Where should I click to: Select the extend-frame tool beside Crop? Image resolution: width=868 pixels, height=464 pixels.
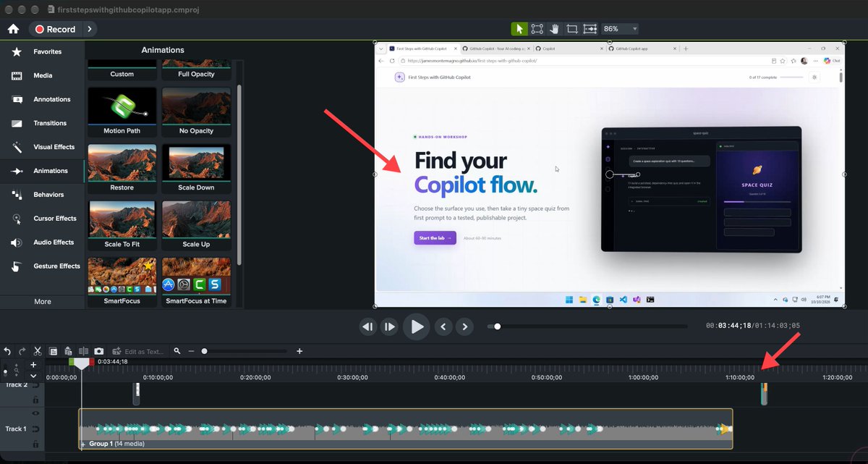pos(590,29)
